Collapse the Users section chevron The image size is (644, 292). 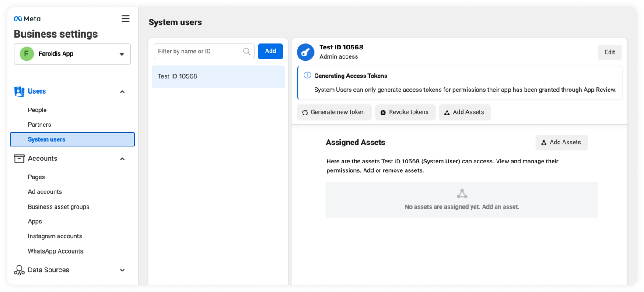point(122,92)
